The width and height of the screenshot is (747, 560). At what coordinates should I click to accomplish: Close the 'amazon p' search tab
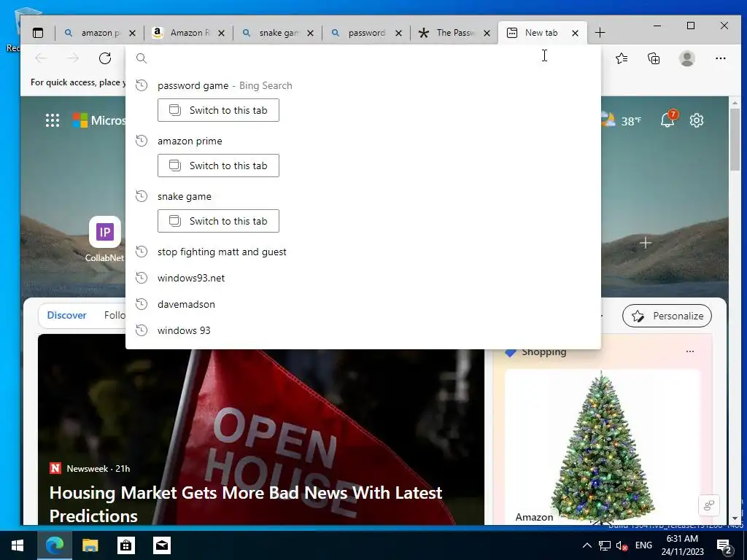133,33
